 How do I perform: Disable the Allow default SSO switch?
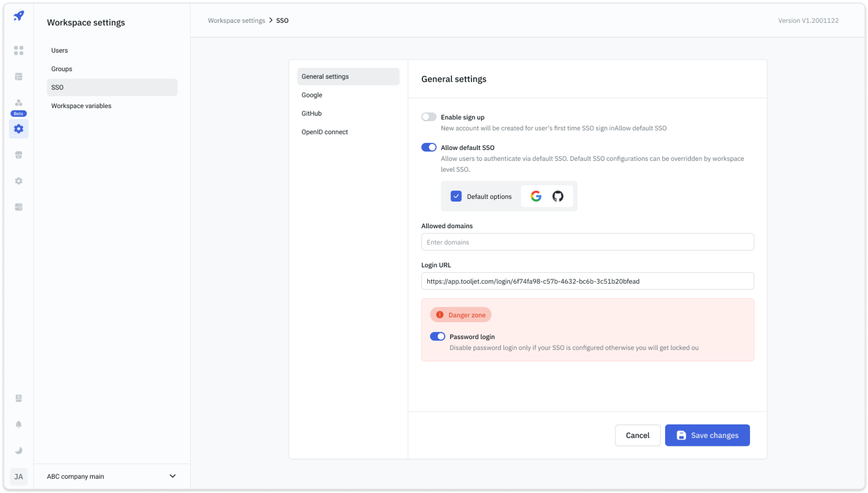coord(429,147)
